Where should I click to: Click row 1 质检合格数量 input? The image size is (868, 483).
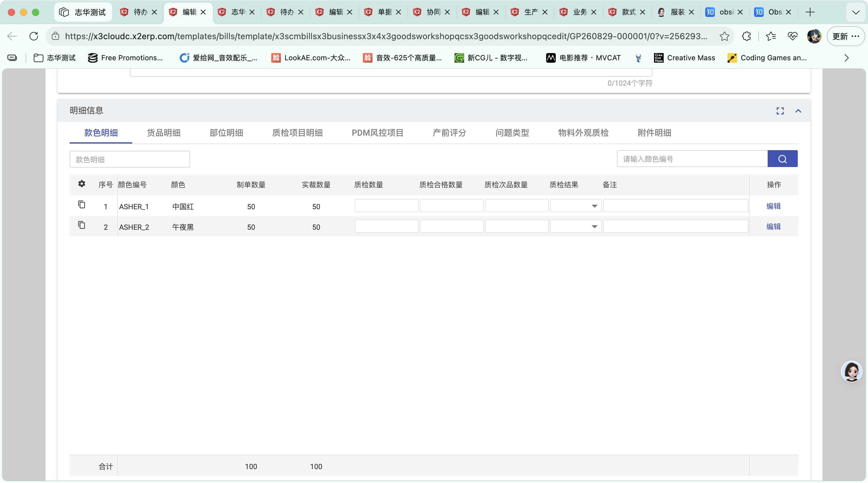pyautogui.click(x=451, y=206)
